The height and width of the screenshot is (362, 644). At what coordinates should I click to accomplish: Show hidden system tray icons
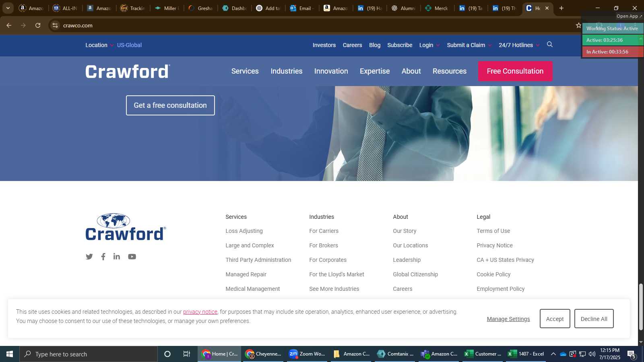553,354
